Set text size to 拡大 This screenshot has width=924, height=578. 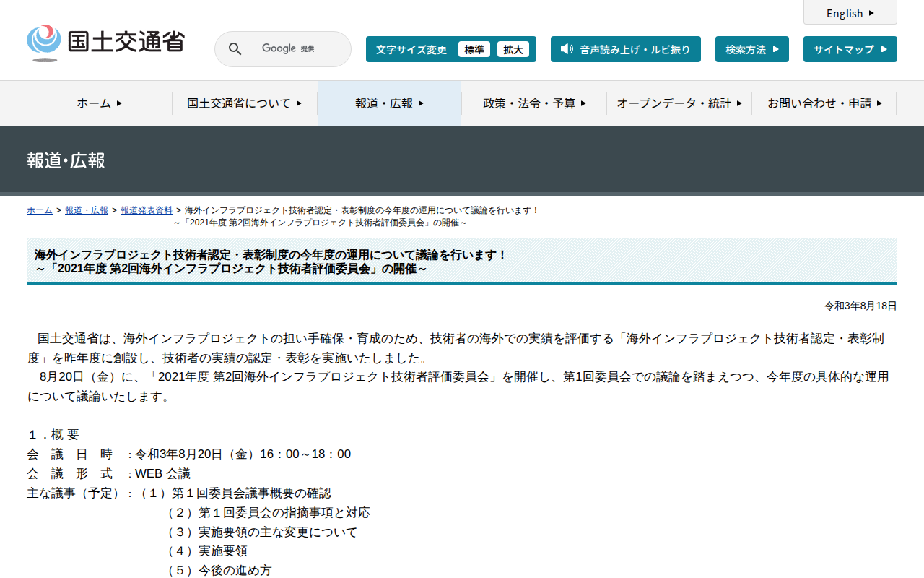pyautogui.click(x=513, y=49)
